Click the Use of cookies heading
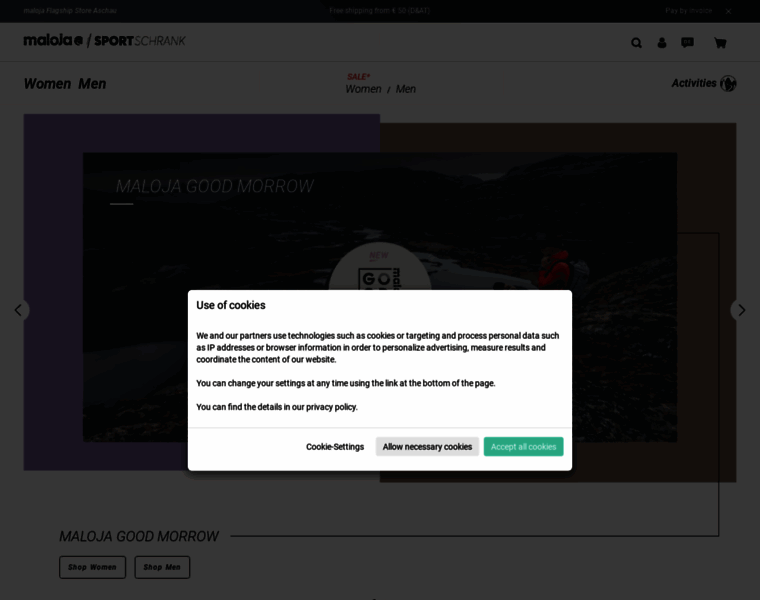 pyautogui.click(x=231, y=305)
